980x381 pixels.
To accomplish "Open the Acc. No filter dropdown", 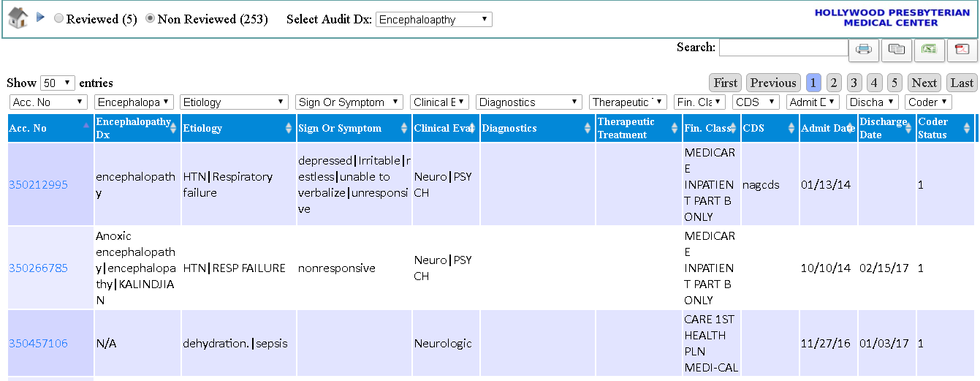I will (x=48, y=102).
